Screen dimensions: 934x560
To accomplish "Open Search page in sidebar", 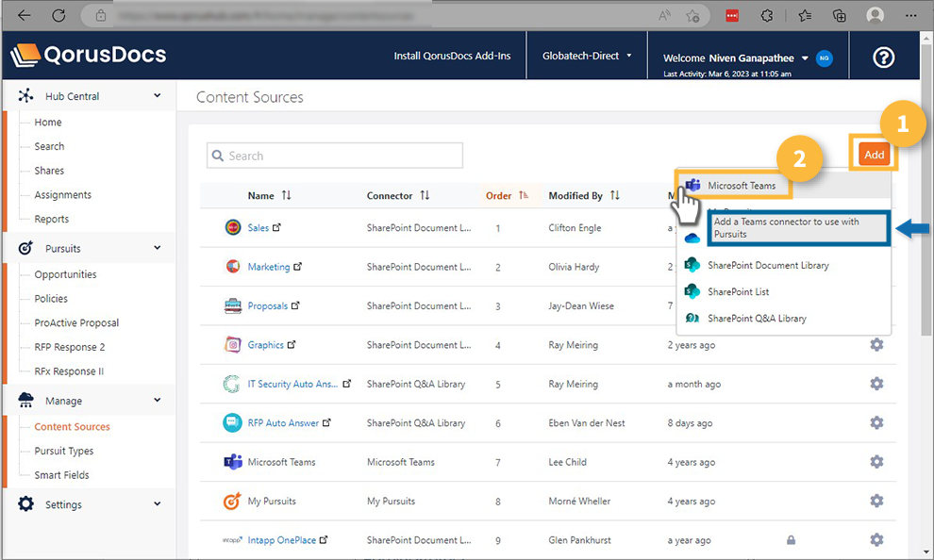I will [x=49, y=146].
